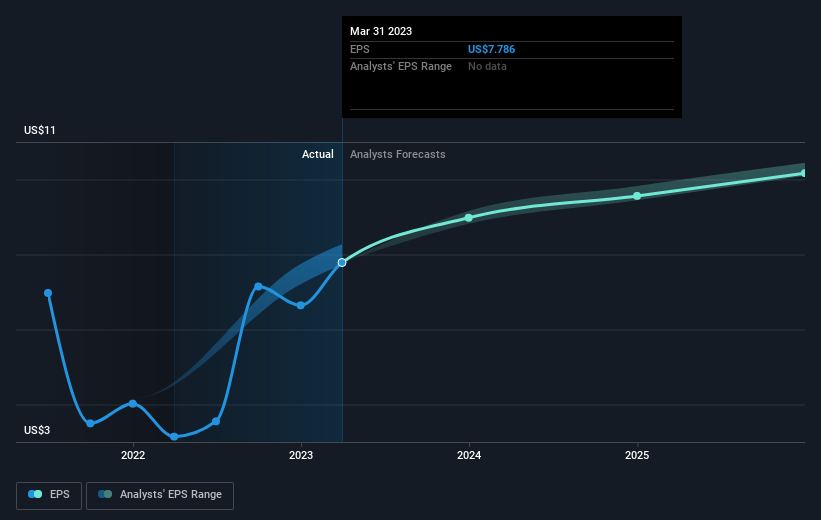Click the US$3 y-axis label

(x=37, y=430)
